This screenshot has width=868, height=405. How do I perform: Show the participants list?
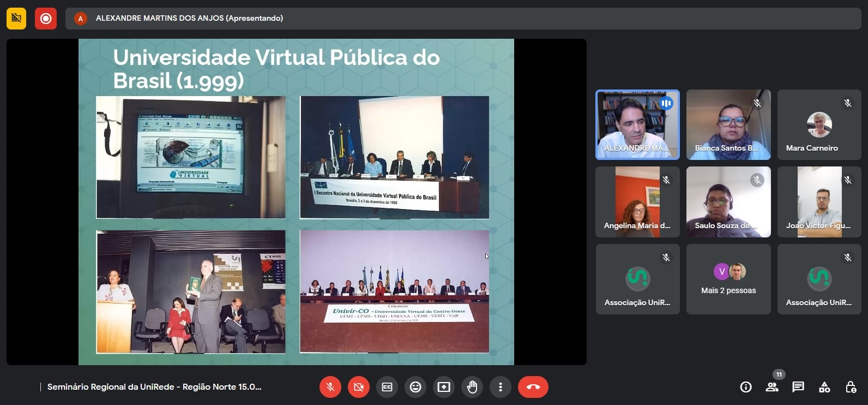[772, 387]
